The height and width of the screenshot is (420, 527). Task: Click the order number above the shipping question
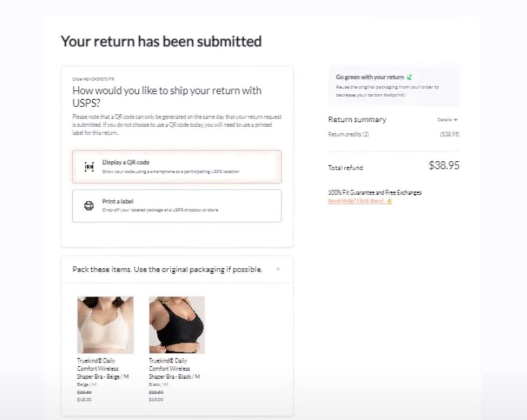[93, 79]
